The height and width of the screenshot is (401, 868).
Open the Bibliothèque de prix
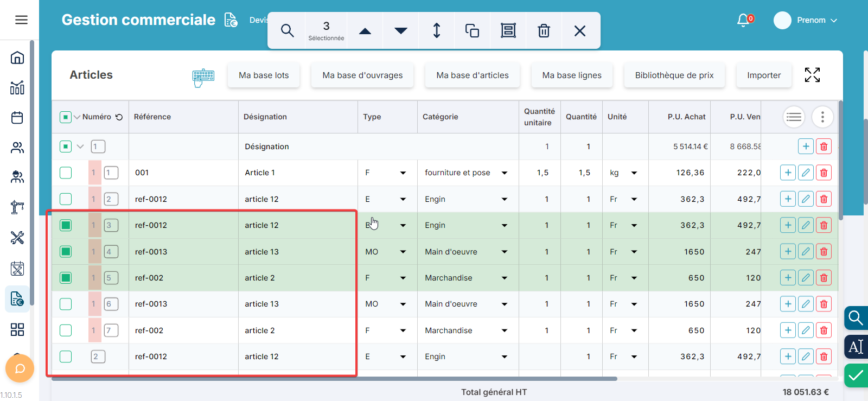pos(674,75)
